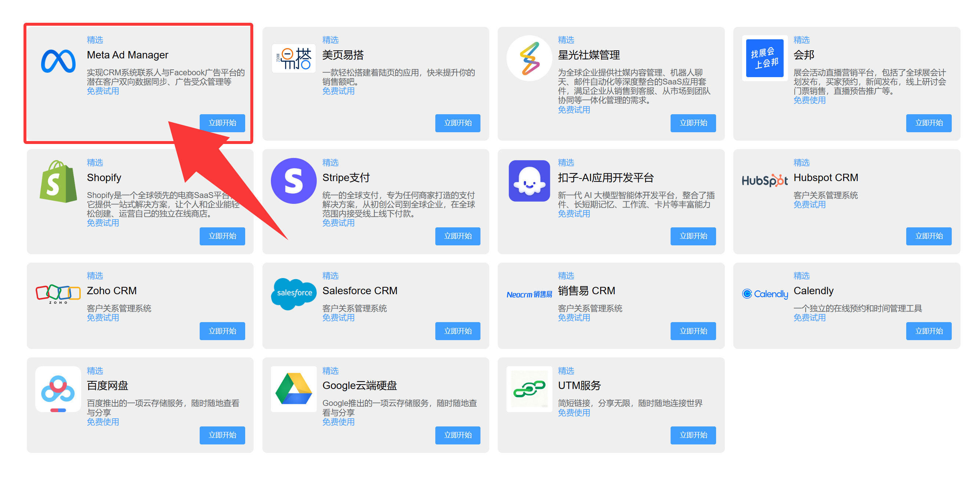Click the Salesforce CRM title
Image resolution: width=980 pixels, height=501 pixels.
[359, 291]
